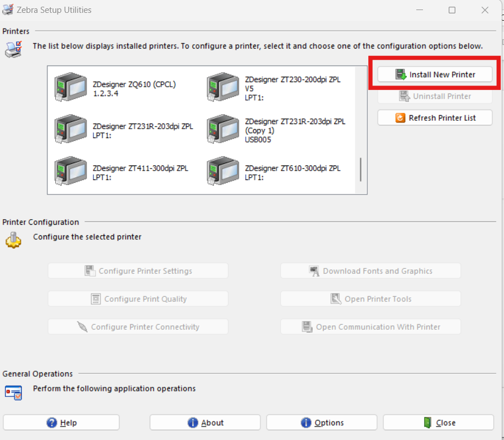Select the ZDesigner ZT610-300dpi printer icon
This screenshot has height=440, width=504.
[222, 171]
